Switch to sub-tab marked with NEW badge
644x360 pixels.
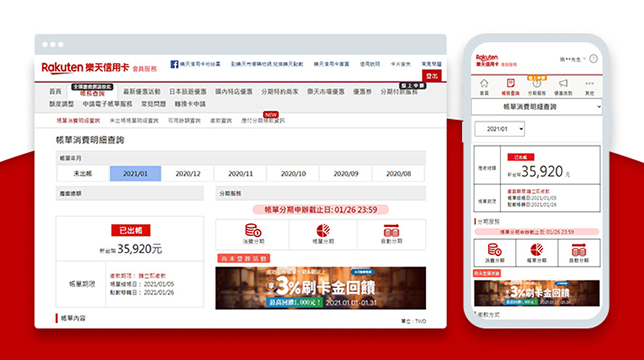coord(263,121)
